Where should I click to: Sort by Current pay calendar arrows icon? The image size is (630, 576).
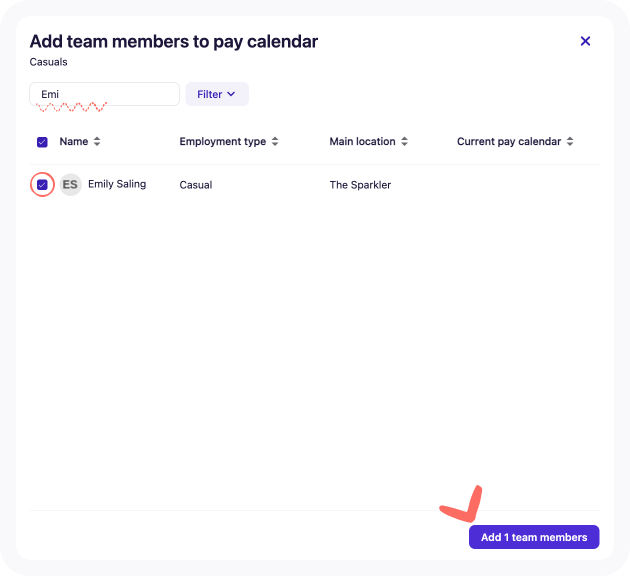tap(570, 141)
